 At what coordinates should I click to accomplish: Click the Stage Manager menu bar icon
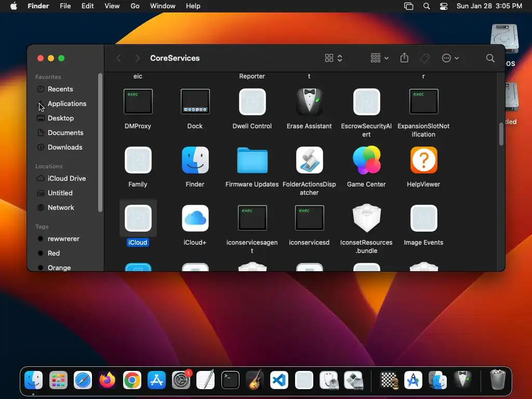408,6
